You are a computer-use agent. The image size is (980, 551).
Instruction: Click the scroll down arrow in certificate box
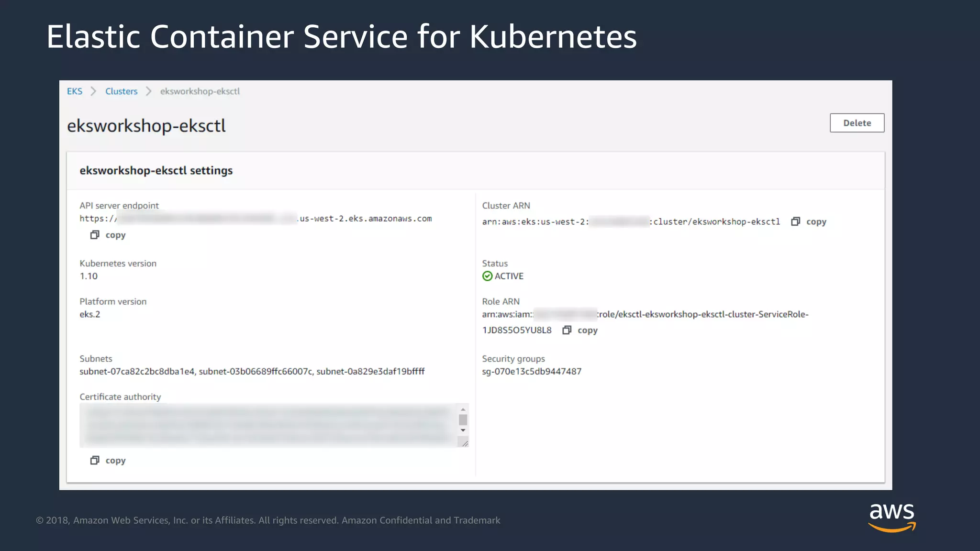click(x=463, y=430)
